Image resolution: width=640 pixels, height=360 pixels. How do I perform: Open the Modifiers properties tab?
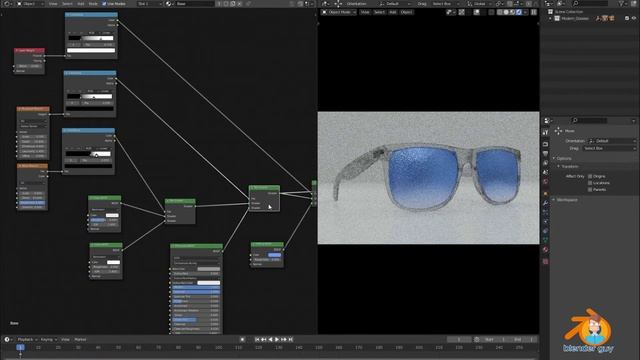pos(545,203)
